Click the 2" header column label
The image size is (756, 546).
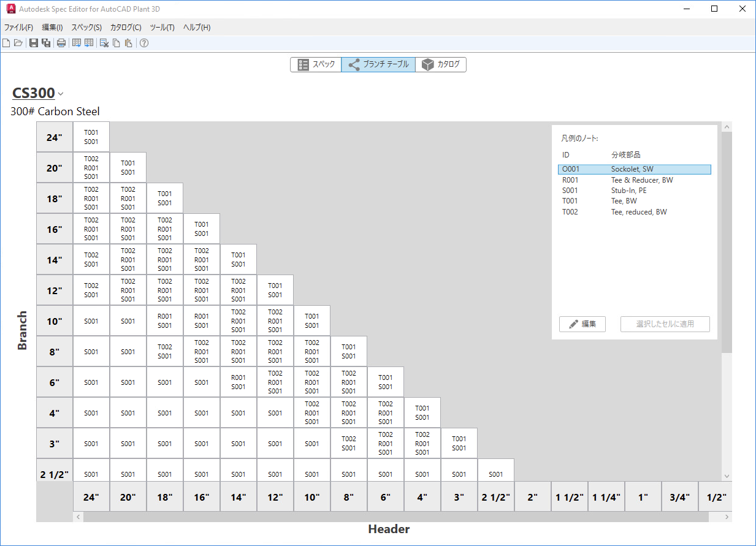click(x=533, y=497)
